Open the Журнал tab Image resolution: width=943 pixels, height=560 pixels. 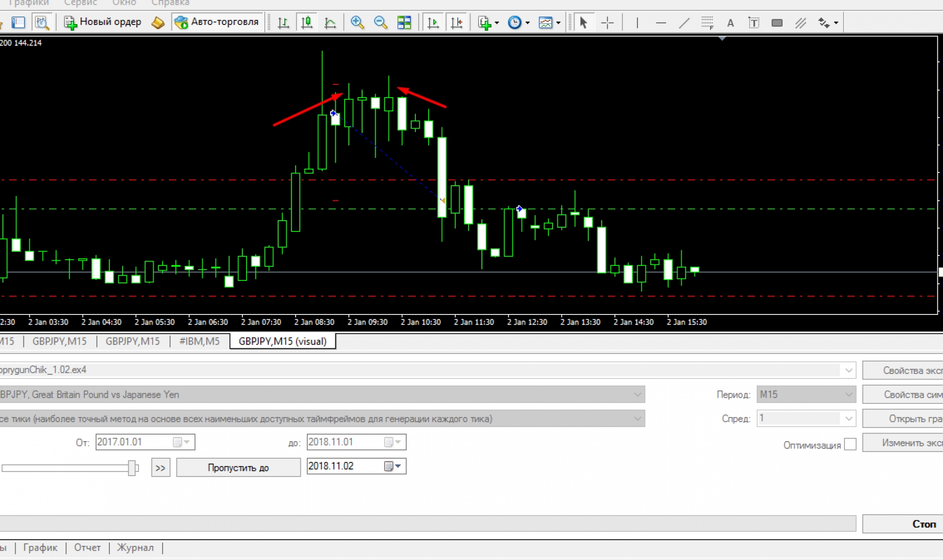pos(135,547)
